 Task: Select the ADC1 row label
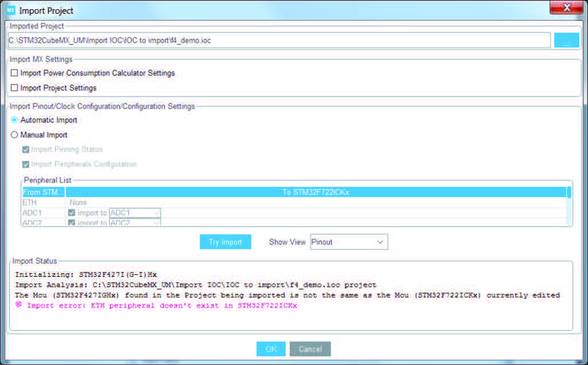click(x=32, y=213)
